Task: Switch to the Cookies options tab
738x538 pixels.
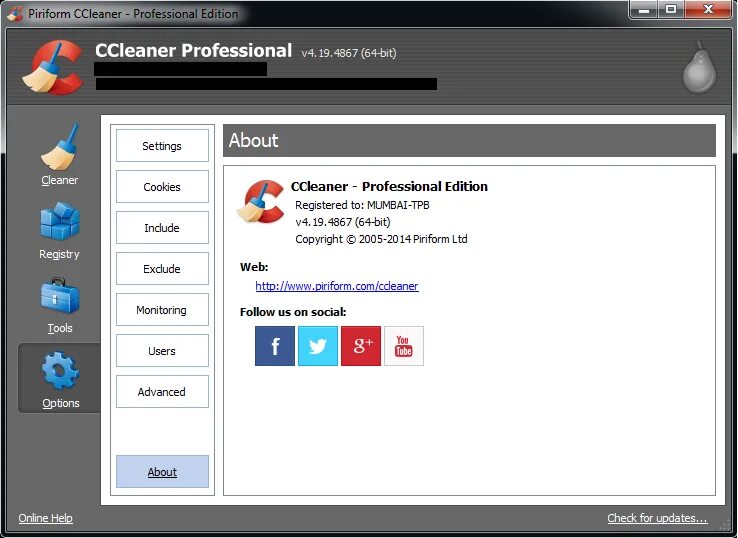Action: coord(162,187)
